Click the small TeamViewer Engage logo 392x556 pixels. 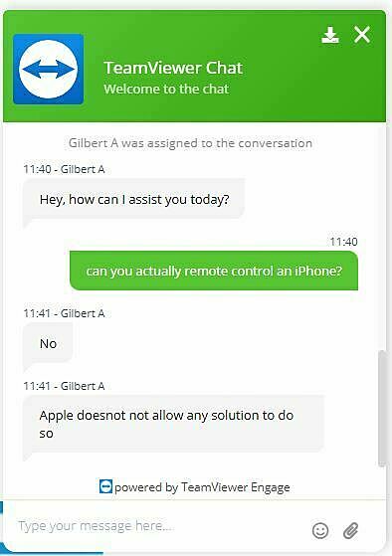point(105,486)
